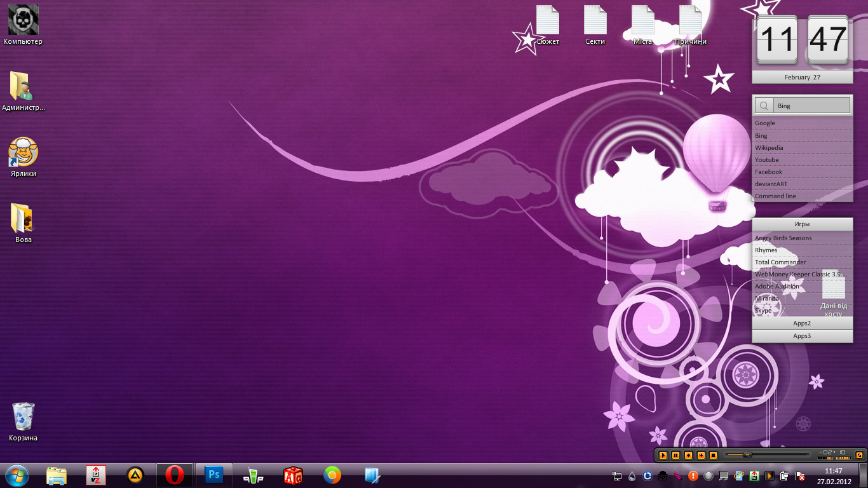This screenshot has height=488, width=868.
Task: Click the Windows Start orb
Action: pos(17,475)
